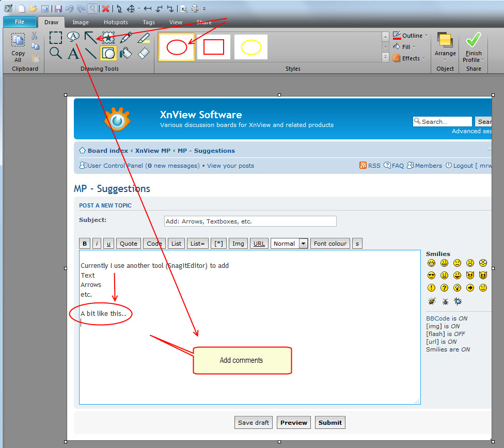This screenshot has height=448, width=504.
Task: Click the print preview icon in quick access toolbar
Action: [x=183, y=9]
